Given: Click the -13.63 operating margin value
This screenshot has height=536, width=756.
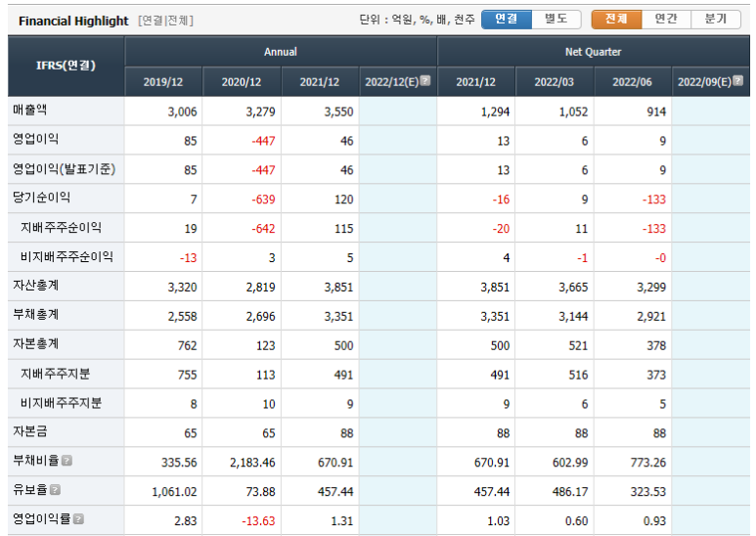Looking at the screenshot, I should (x=258, y=521).
